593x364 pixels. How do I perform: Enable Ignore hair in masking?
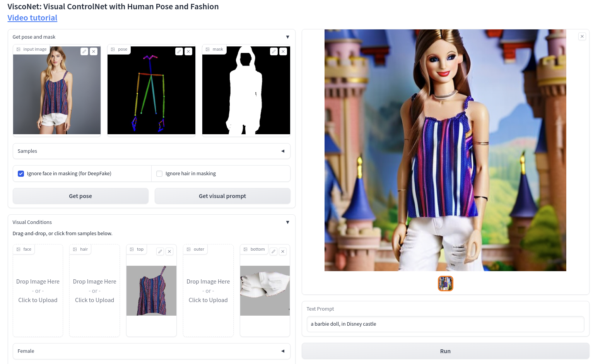click(x=159, y=174)
